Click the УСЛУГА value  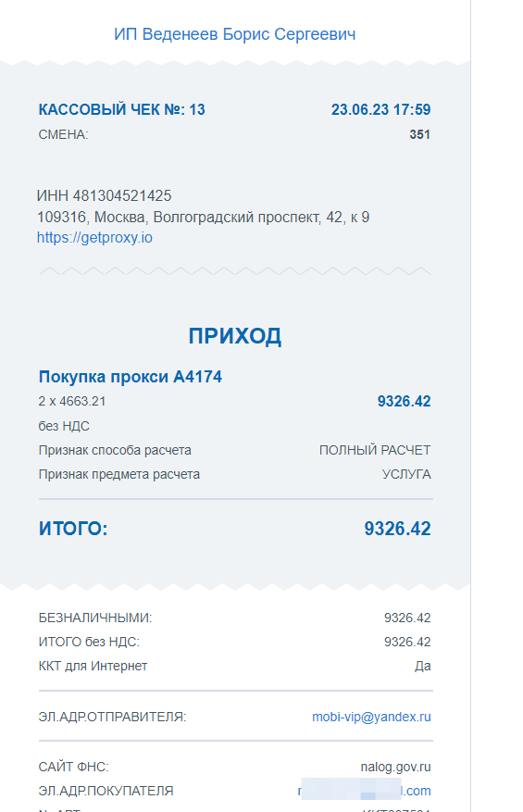[x=406, y=474]
